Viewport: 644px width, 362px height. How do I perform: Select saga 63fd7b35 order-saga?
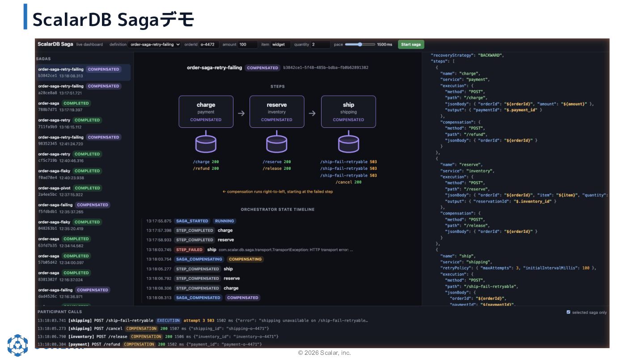pyautogui.click(x=83, y=242)
